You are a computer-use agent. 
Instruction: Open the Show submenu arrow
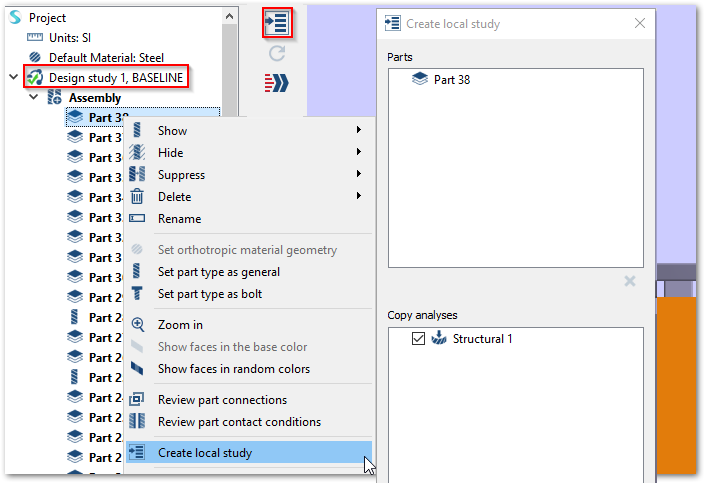coord(358,131)
